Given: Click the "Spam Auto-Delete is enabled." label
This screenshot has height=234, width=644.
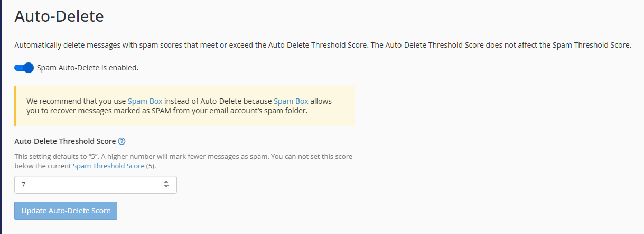Looking at the screenshot, I should coord(88,68).
